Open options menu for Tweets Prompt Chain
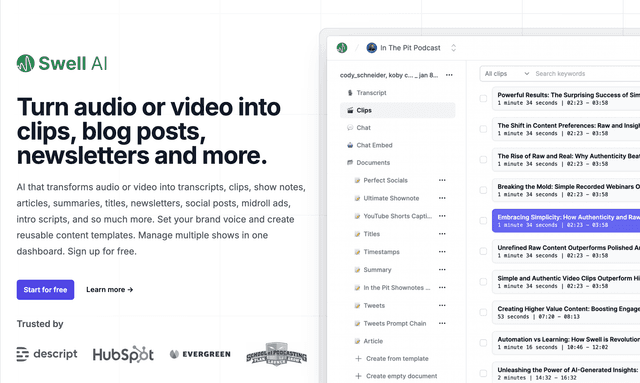 tap(442, 323)
